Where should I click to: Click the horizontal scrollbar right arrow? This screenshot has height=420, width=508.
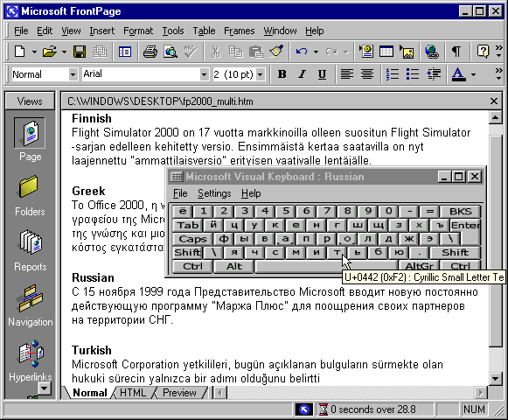(481, 393)
